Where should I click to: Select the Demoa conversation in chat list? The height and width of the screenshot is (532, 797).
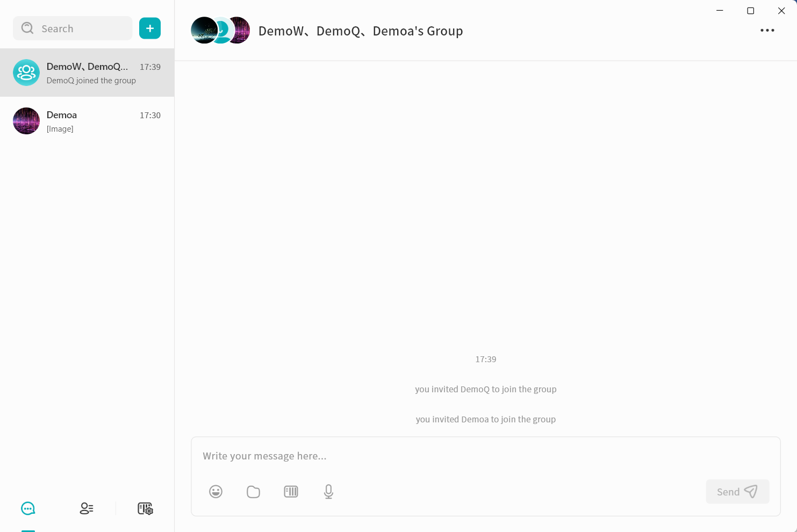point(97,121)
